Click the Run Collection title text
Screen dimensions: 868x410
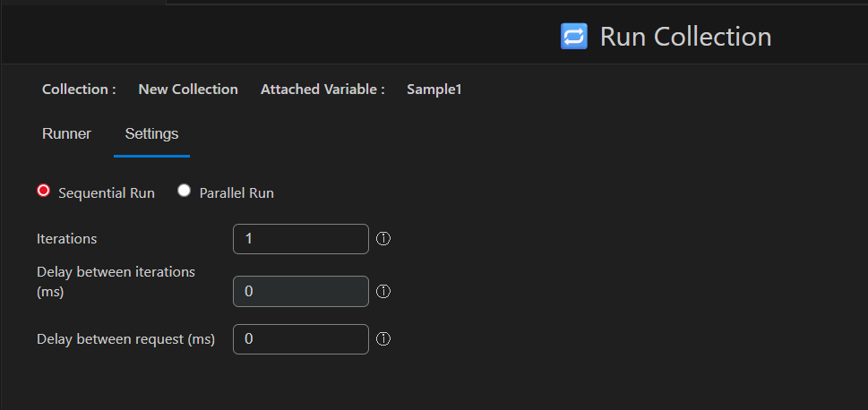(x=685, y=37)
